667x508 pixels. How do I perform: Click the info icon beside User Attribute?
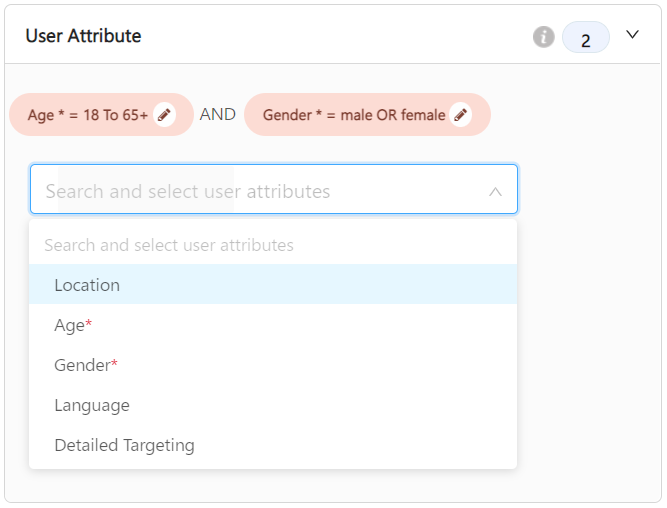pos(543,37)
